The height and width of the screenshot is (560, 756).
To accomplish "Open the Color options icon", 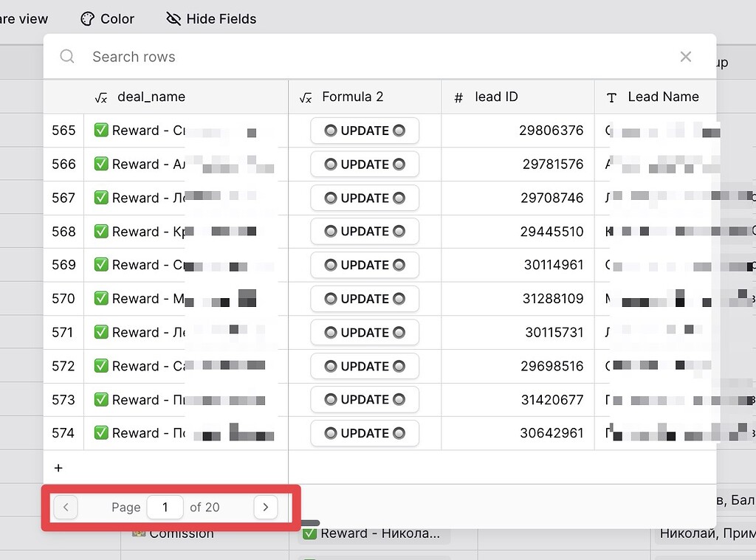I will point(88,18).
